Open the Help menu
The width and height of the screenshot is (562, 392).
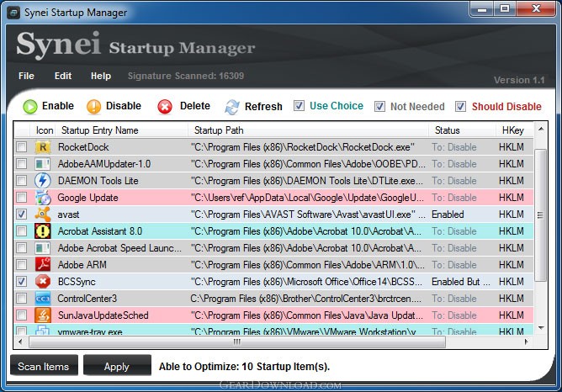(101, 76)
